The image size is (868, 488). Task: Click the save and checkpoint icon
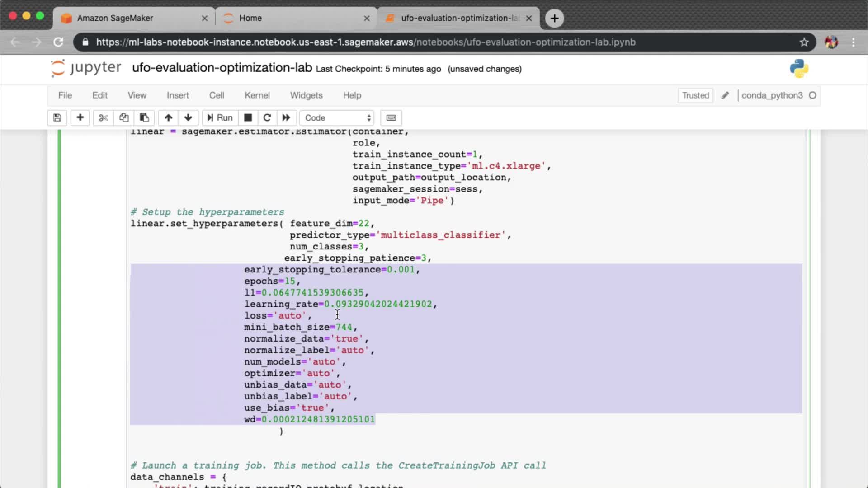tap(57, 118)
